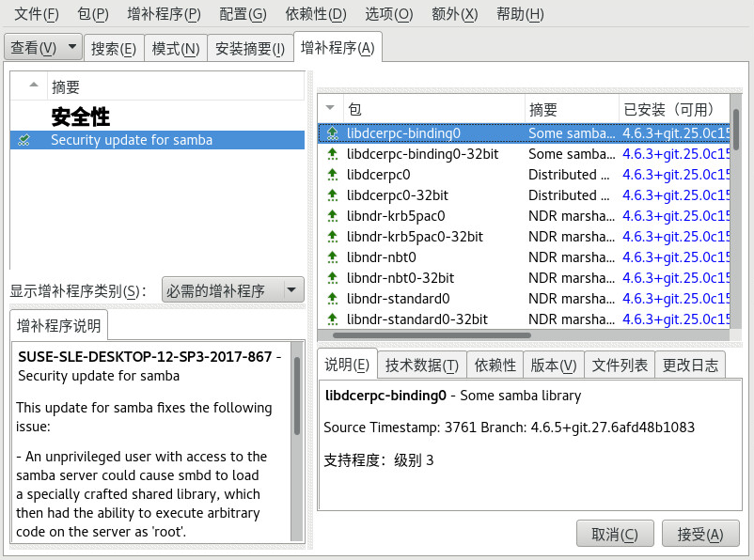
Task: Toggle status icon for libndr-nbt0-32bit
Action: coord(331,278)
